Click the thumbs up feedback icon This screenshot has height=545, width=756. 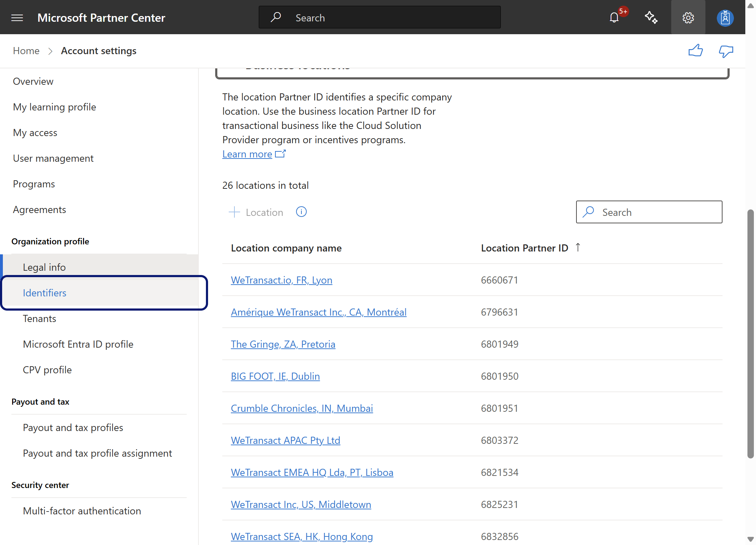tap(695, 51)
